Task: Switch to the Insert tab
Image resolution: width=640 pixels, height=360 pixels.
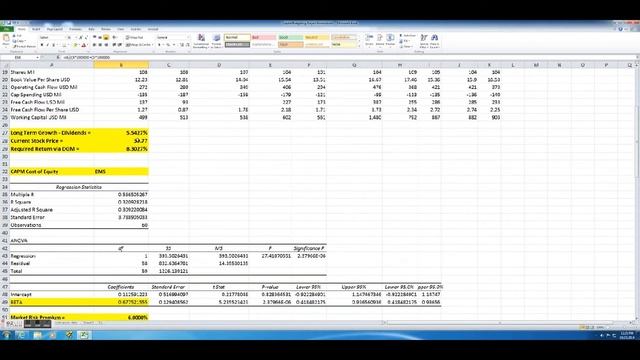Action: coord(36,29)
